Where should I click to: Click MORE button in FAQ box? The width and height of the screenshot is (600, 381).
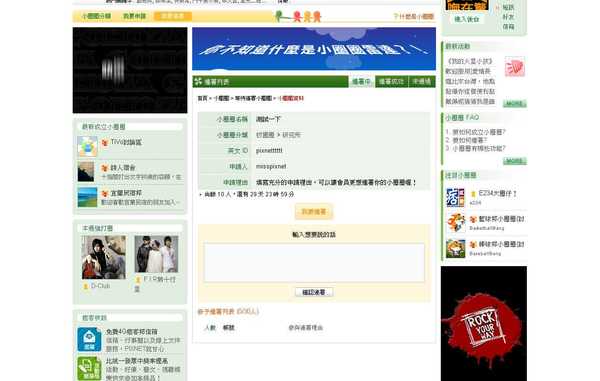(514, 161)
